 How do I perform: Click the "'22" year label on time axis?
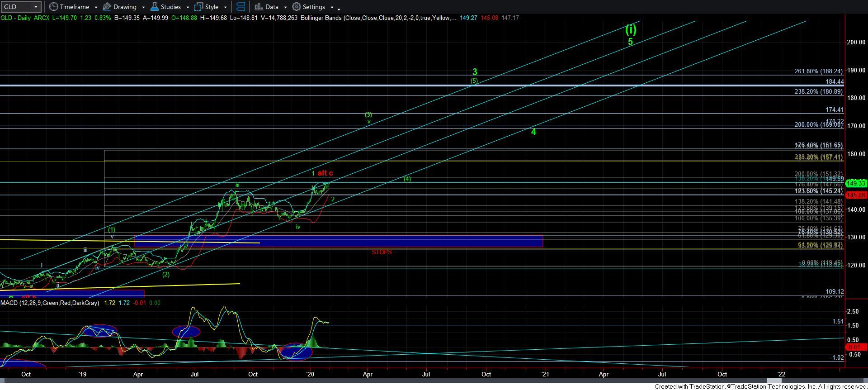781,374
